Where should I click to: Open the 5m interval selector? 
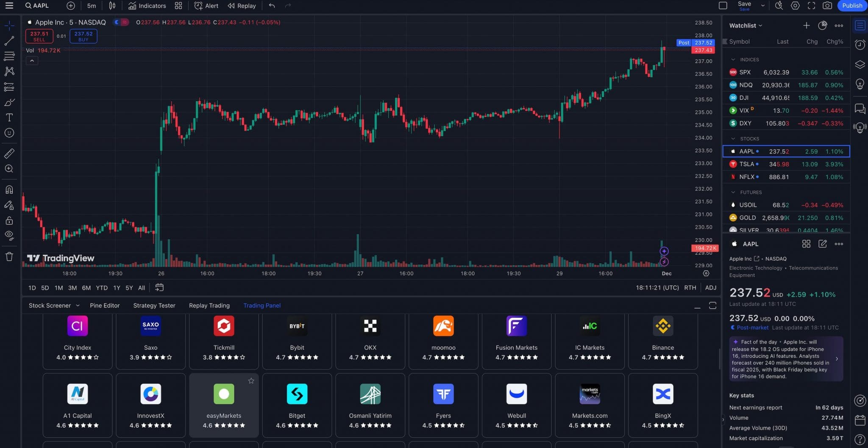91,6
